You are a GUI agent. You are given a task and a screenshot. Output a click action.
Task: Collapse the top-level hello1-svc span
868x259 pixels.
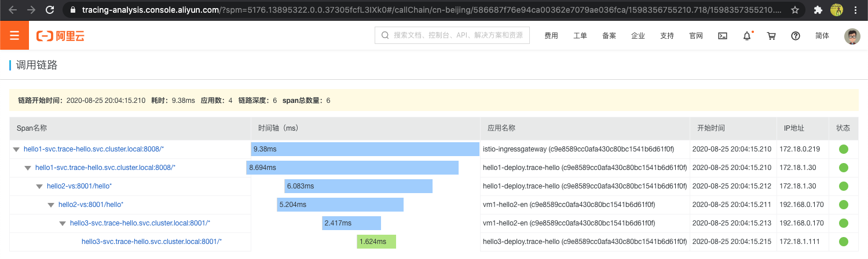click(x=16, y=149)
